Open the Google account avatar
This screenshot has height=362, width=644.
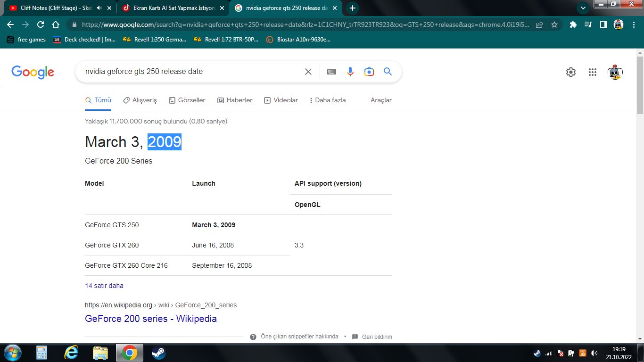click(x=615, y=72)
